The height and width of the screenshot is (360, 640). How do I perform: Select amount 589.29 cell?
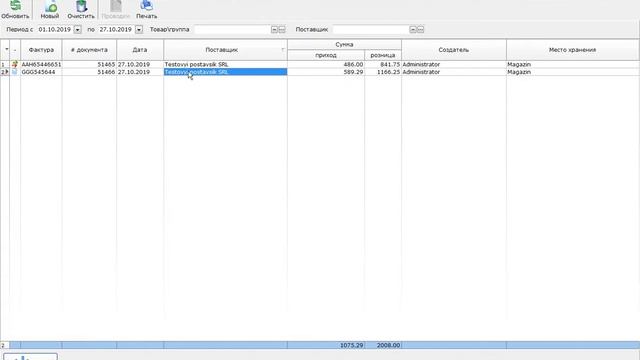click(326, 72)
